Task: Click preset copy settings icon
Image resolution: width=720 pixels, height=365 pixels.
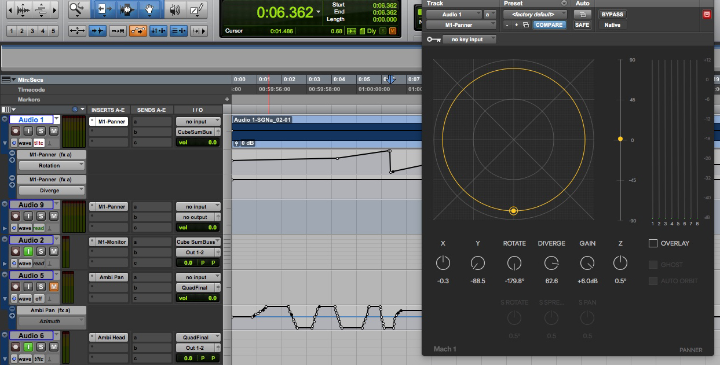Action: tap(526, 25)
